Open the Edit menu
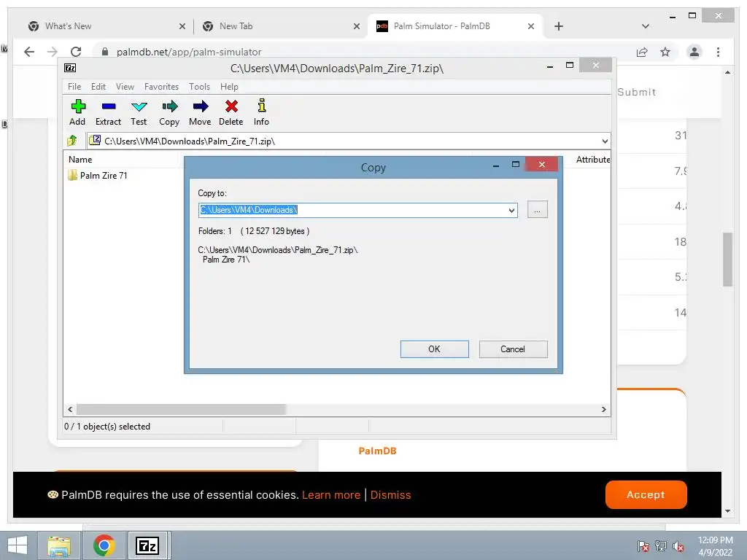This screenshot has height=560, width=747. coord(98,87)
